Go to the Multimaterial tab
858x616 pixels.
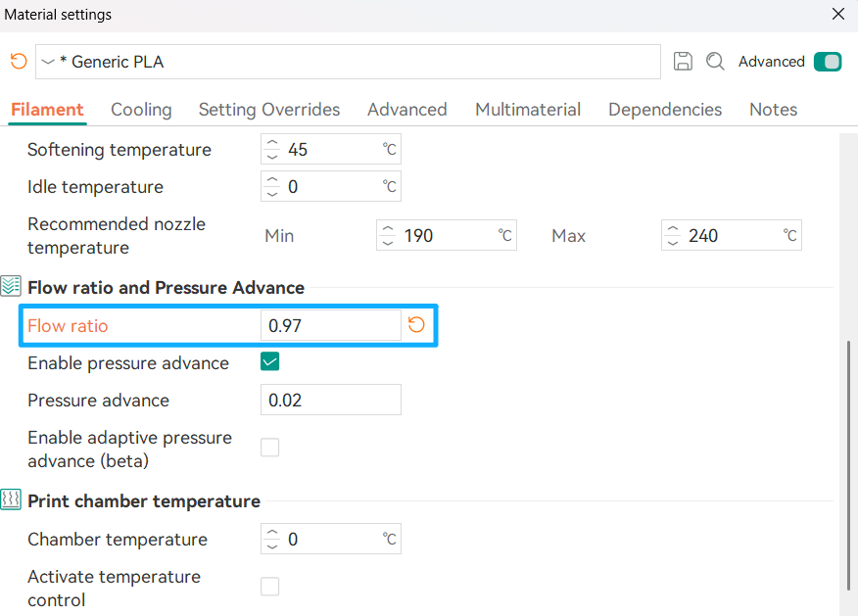(x=528, y=110)
